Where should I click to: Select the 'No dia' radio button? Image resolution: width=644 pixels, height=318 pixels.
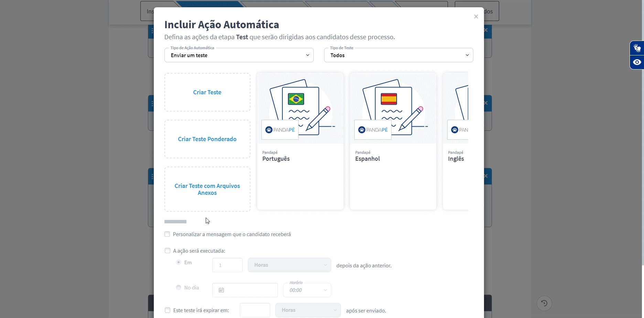click(x=179, y=287)
